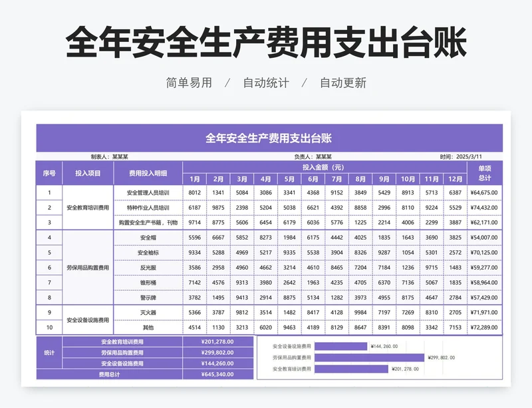
Task: Click the 序号 column header
Action: [49, 173]
